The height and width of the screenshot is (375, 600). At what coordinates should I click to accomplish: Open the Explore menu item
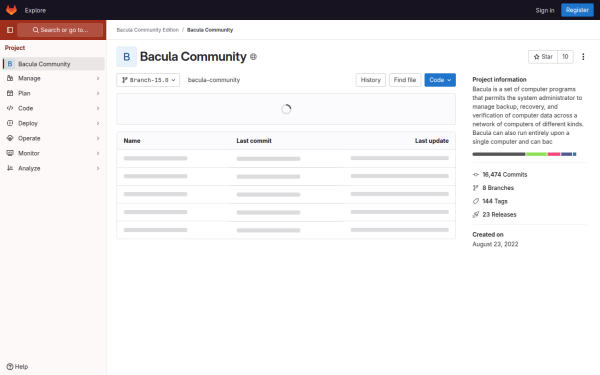[x=35, y=10]
